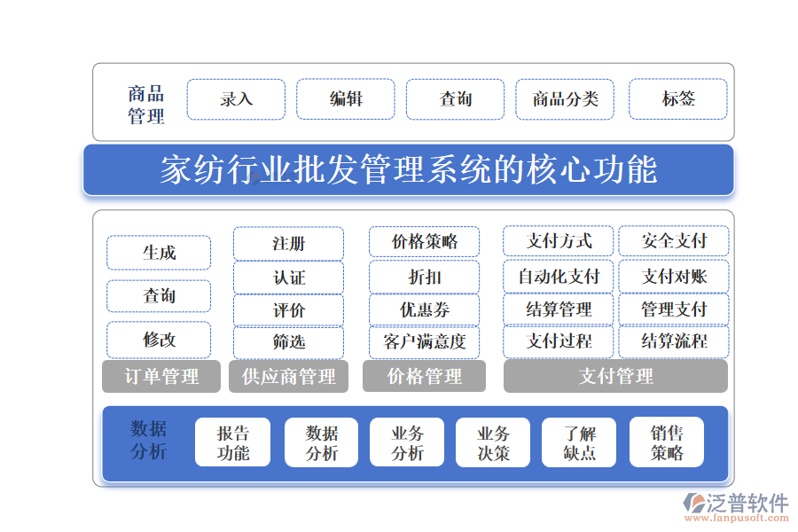The image size is (798, 532).
Task: Open the 客户满意度 feature
Action: (x=424, y=342)
